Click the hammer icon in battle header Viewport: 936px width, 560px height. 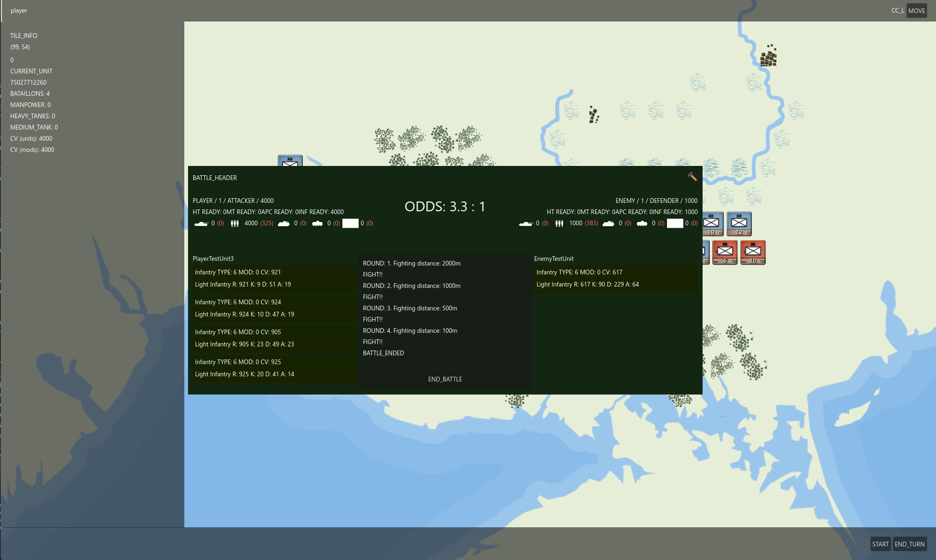pos(692,176)
